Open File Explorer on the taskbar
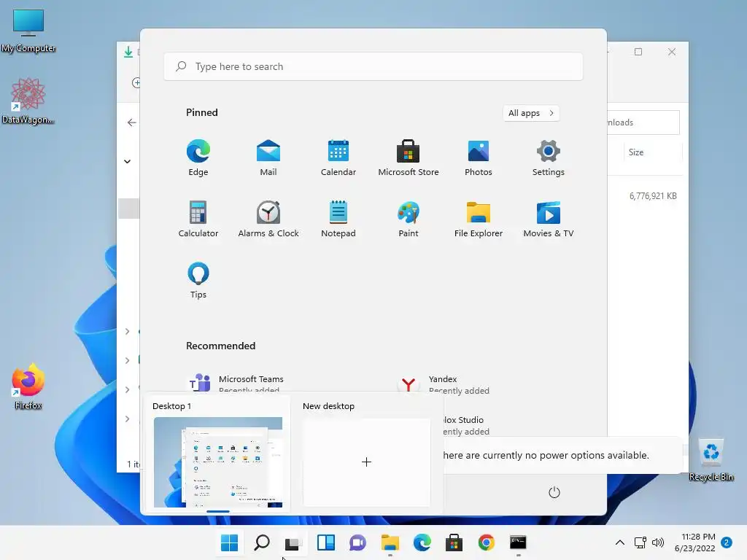The height and width of the screenshot is (560, 747). (x=390, y=542)
